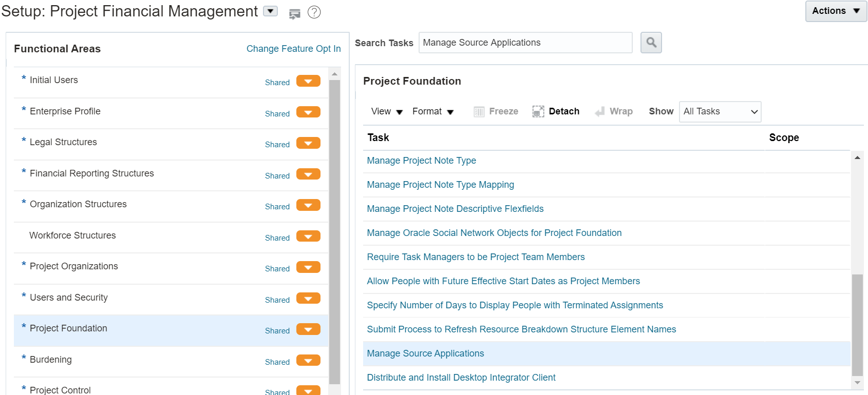Click the Detach toolbar button
This screenshot has width=868, height=395.
click(x=556, y=111)
